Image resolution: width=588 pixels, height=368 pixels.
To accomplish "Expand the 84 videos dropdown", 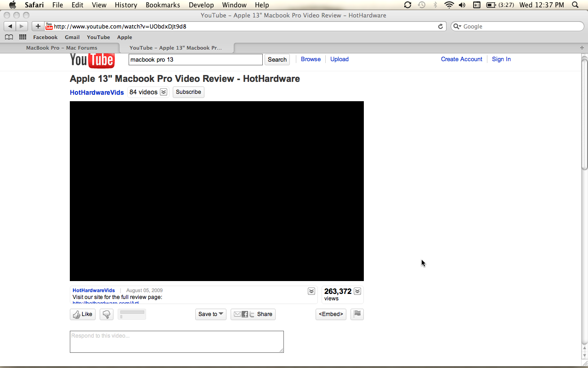I will pos(163,92).
